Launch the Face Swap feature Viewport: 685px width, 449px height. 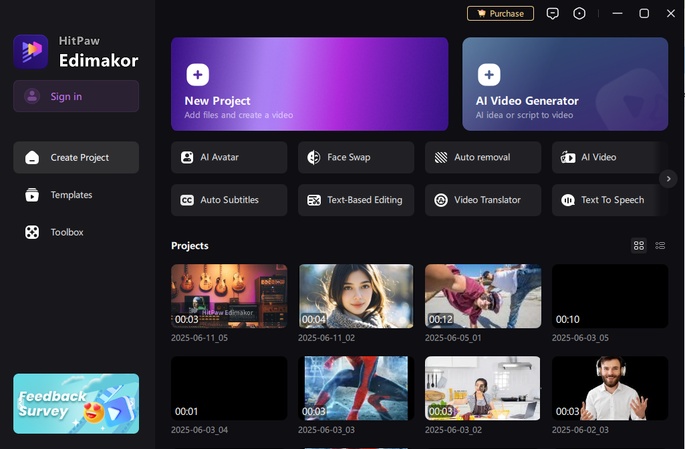pyautogui.click(x=355, y=157)
